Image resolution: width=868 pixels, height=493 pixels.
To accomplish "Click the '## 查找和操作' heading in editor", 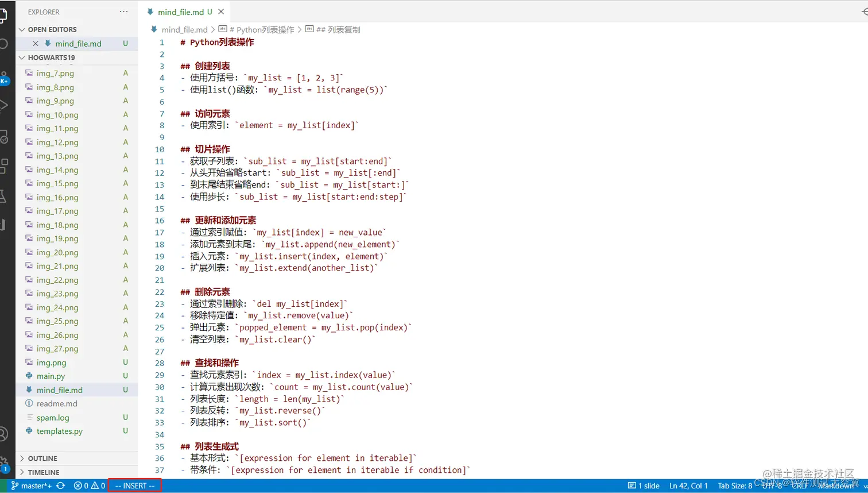I will (210, 363).
